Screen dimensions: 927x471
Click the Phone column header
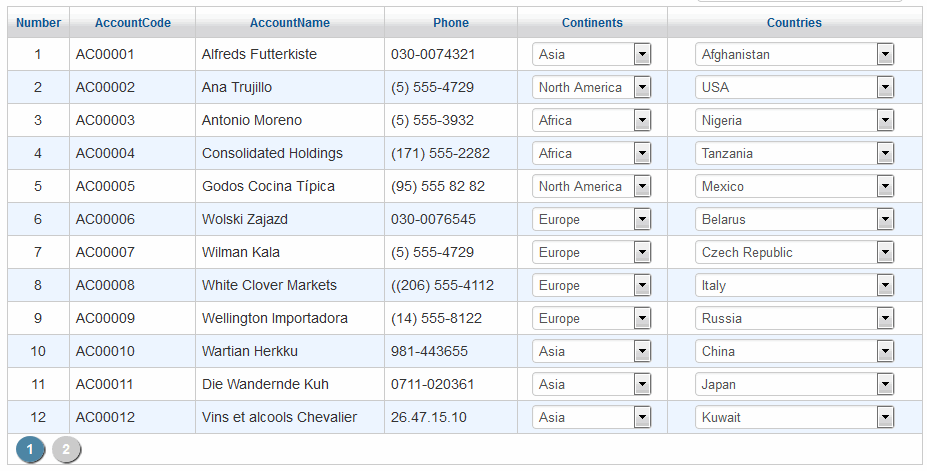tap(450, 23)
